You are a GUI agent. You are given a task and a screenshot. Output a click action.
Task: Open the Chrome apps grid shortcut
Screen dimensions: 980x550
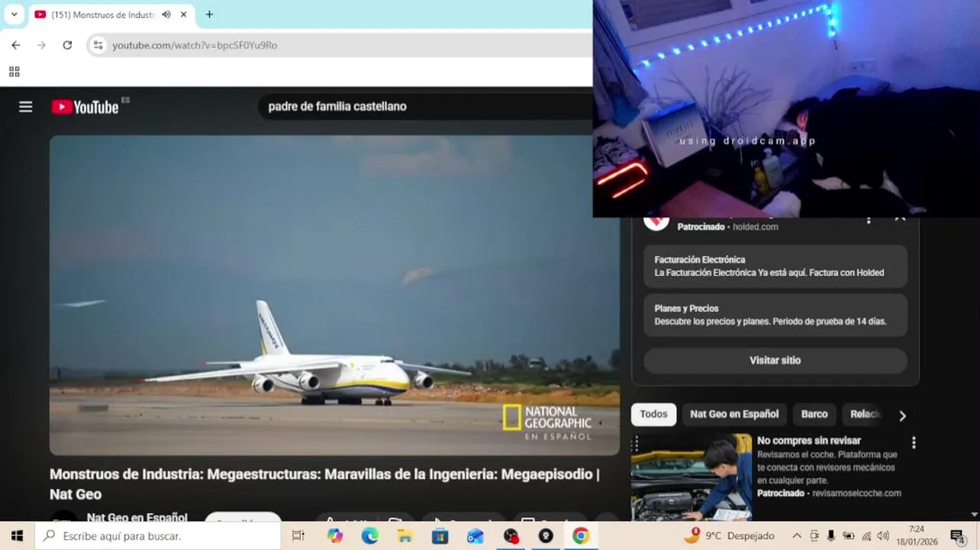pyautogui.click(x=14, y=72)
